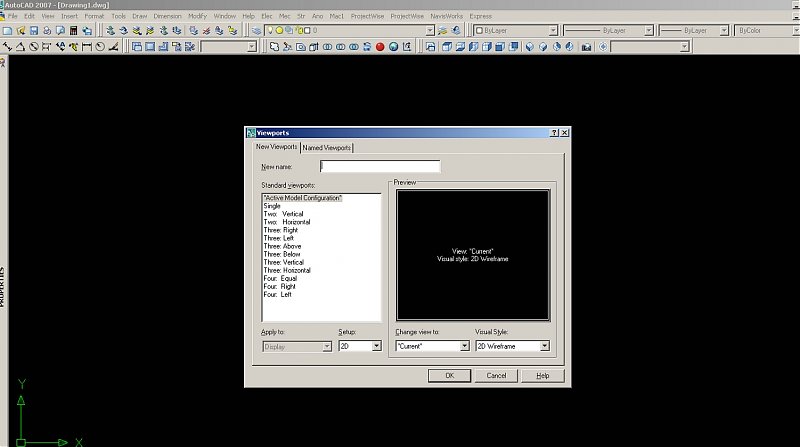Click the New name text field
This screenshot has height=447, width=800.
[x=380, y=167]
